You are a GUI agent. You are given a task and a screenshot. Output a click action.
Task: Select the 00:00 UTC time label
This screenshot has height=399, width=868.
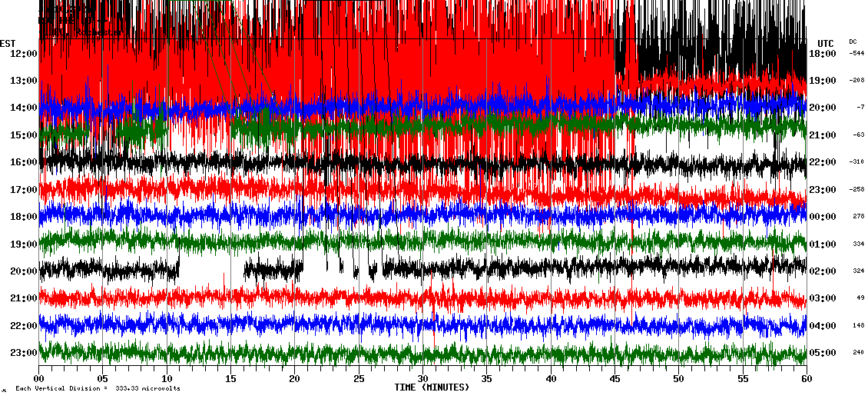tap(823, 217)
